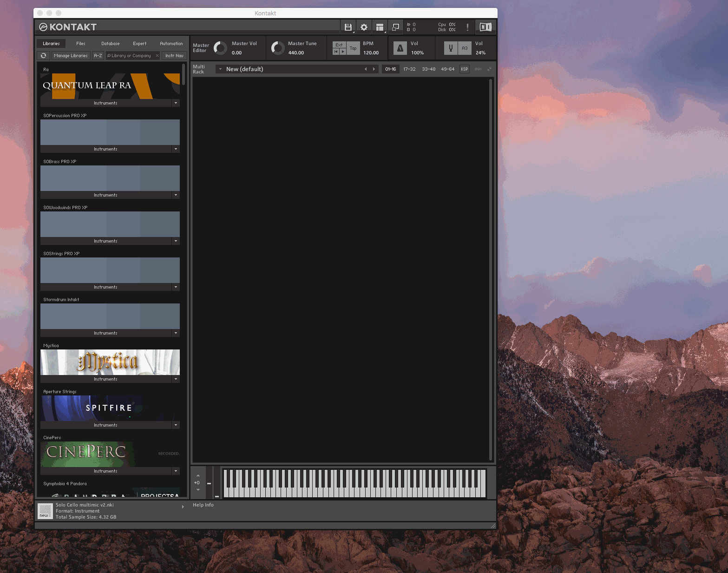Show rack page 49-64
The image size is (728, 573).
448,69
